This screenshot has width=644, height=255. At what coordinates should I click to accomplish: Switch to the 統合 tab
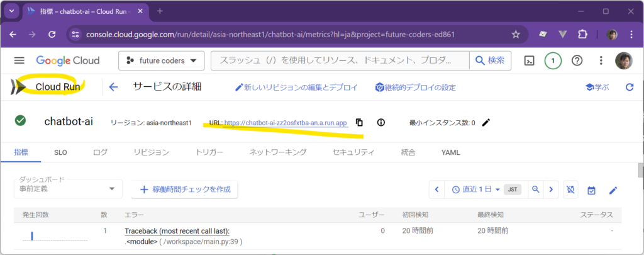point(408,152)
